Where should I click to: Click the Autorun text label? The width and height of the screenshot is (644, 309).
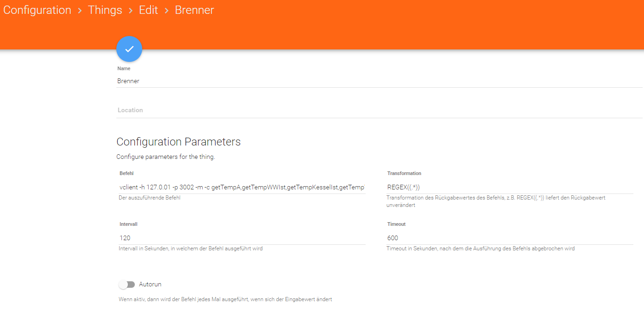click(x=150, y=285)
